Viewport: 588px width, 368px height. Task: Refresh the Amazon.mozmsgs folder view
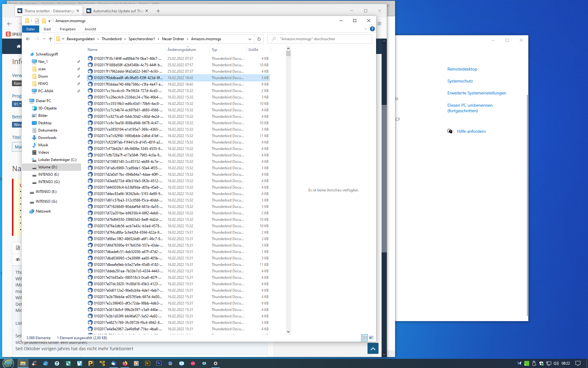[259, 39]
